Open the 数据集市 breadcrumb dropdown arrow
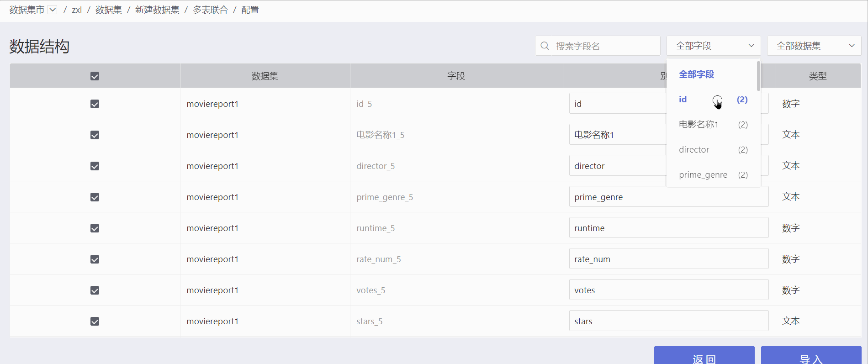The height and width of the screenshot is (364, 868). (53, 10)
